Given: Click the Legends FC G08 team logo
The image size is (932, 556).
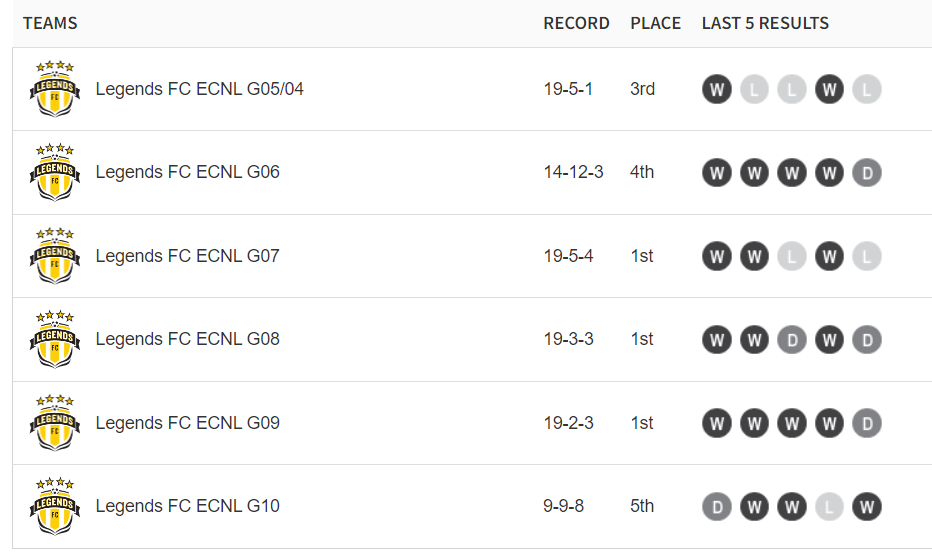Looking at the screenshot, I should point(54,339).
